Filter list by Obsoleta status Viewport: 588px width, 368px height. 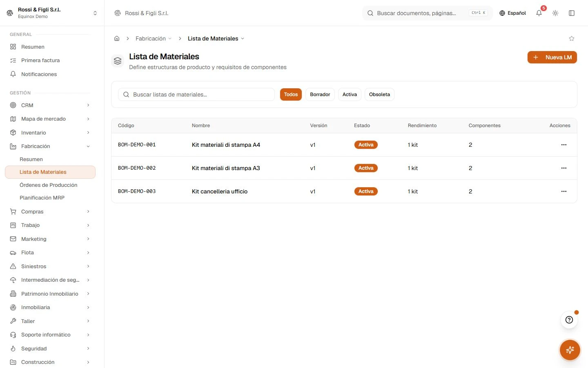[379, 94]
